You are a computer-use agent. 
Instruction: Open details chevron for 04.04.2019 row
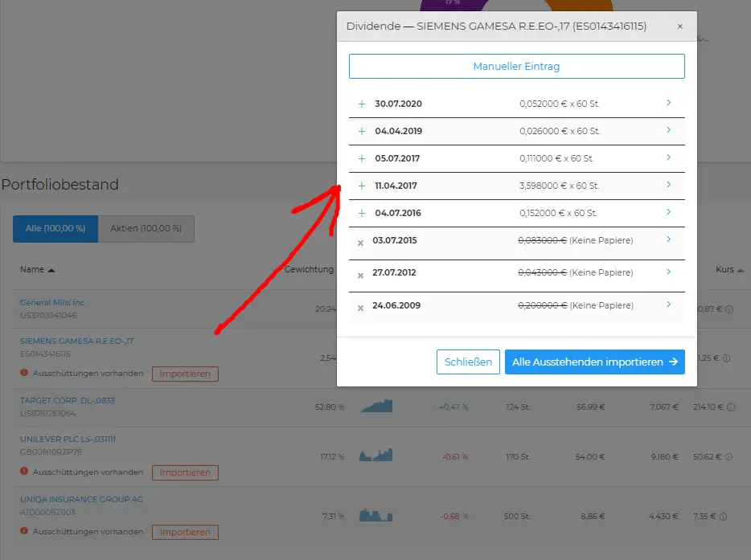coord(669,129)
